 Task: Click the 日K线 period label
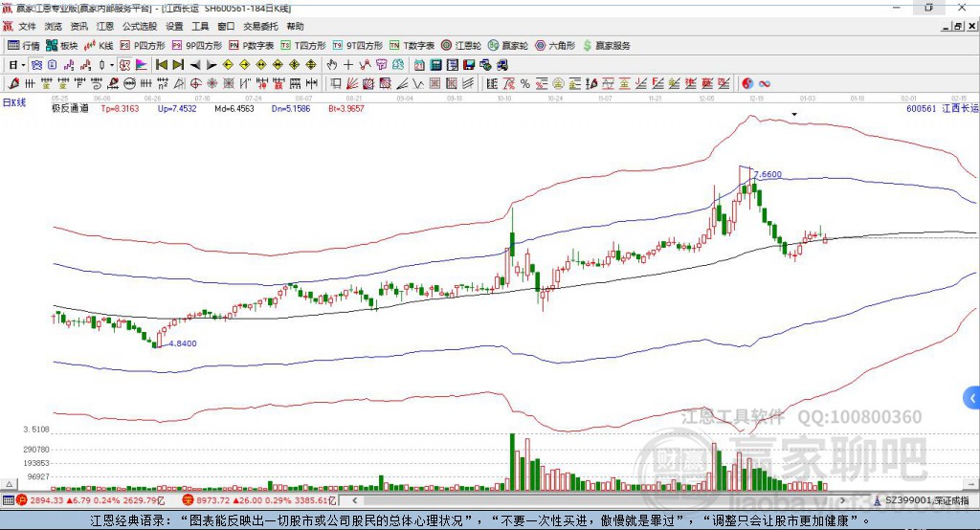click(13, 102)
